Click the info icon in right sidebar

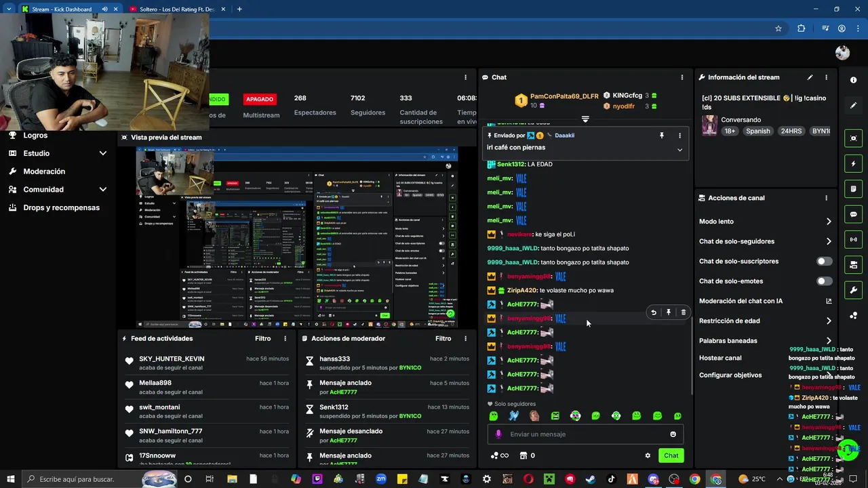[x=853, y=80]
